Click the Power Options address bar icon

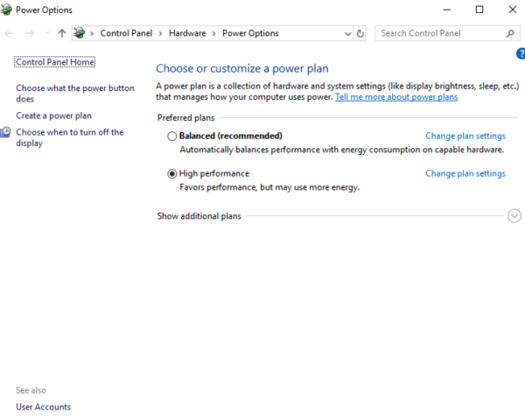click(x=81, y=33)
